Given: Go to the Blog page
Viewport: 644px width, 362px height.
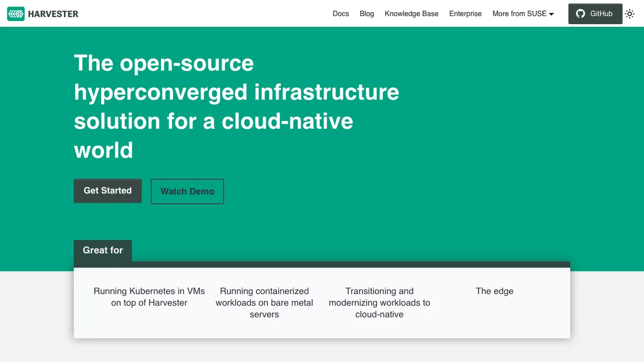Looking at the screenshot, I should [367, 14].
